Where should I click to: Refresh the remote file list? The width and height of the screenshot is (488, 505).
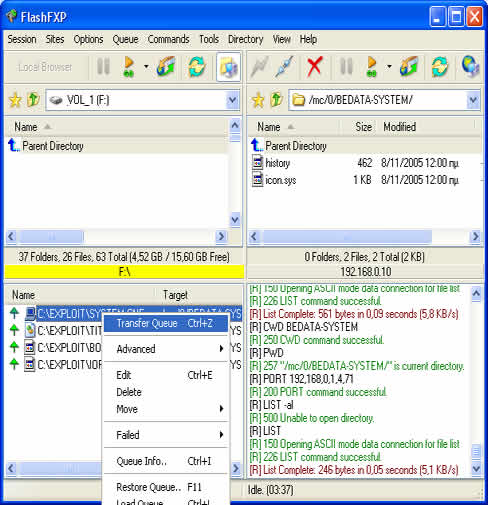(x=440, y=66)
